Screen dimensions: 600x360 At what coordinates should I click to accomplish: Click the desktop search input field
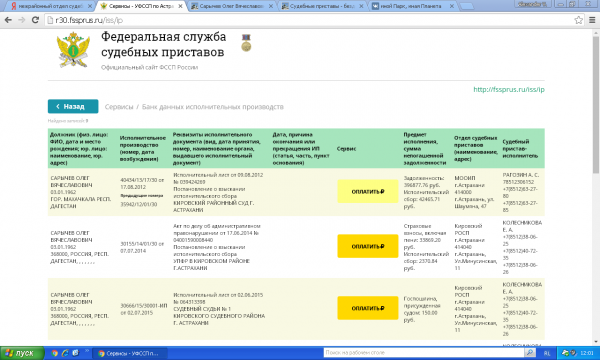424,353
